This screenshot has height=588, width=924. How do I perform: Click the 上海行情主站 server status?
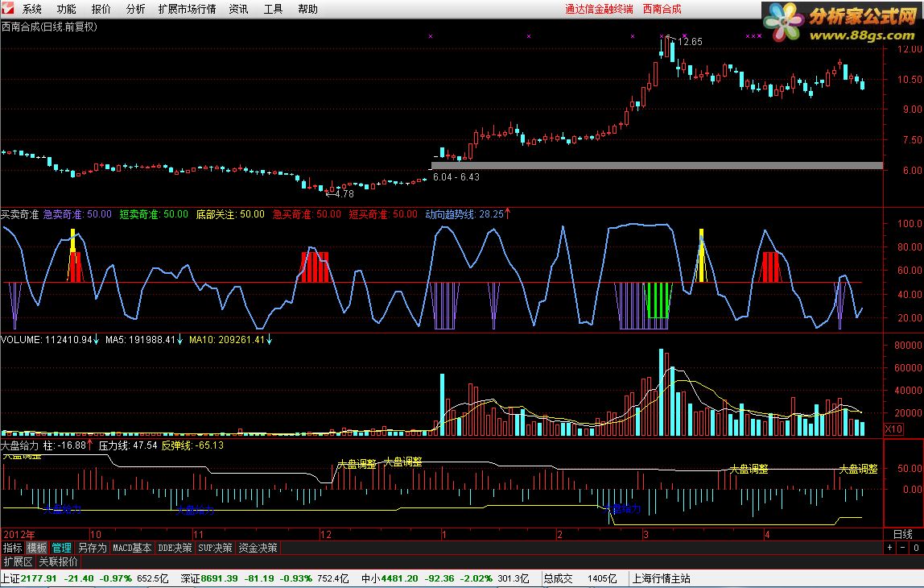[661, 578]
